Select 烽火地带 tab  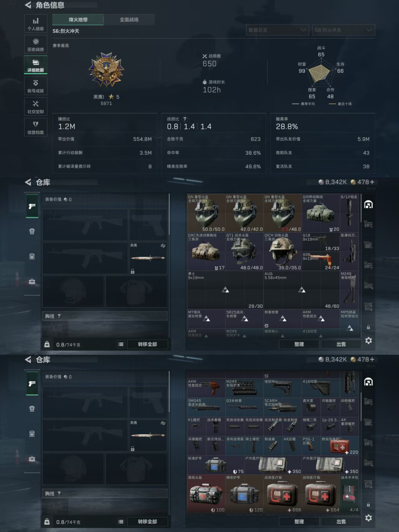click(x=78, y=20)
